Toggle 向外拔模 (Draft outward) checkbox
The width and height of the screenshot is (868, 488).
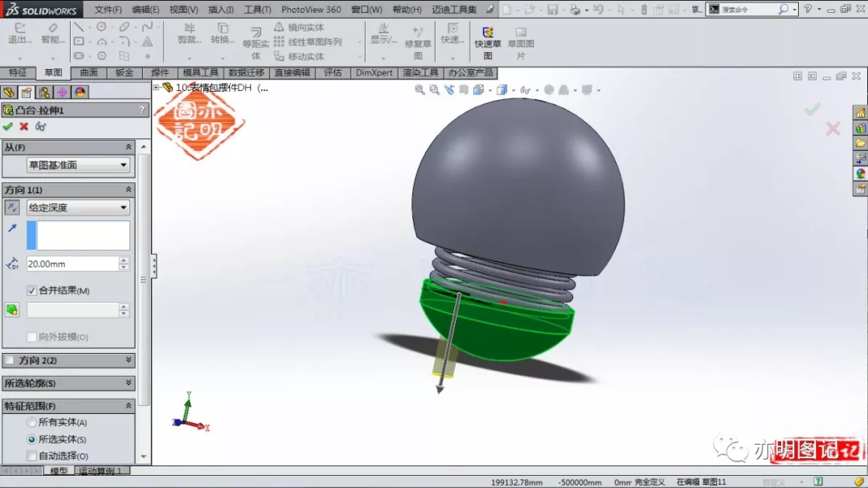31,337
